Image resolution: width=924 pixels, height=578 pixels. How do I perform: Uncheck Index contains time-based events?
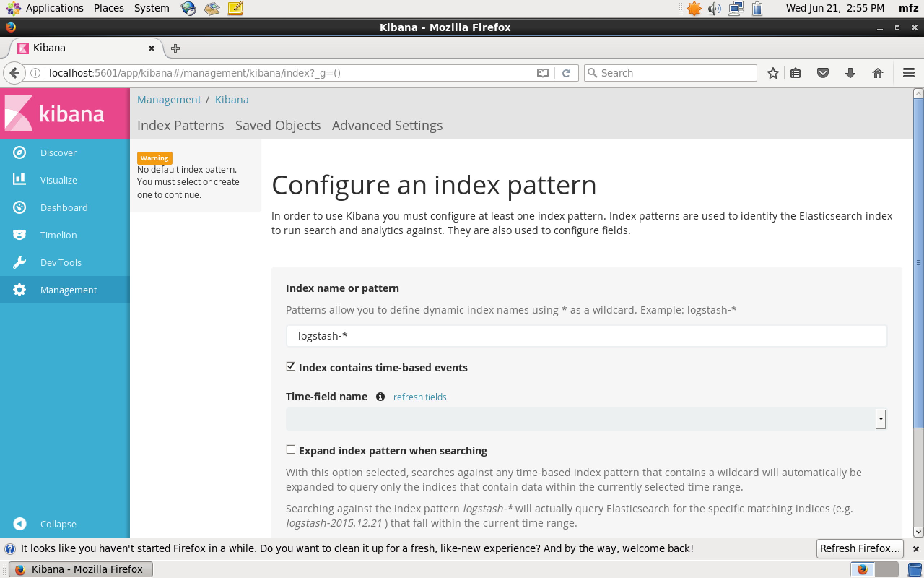[x=291, y=367]
